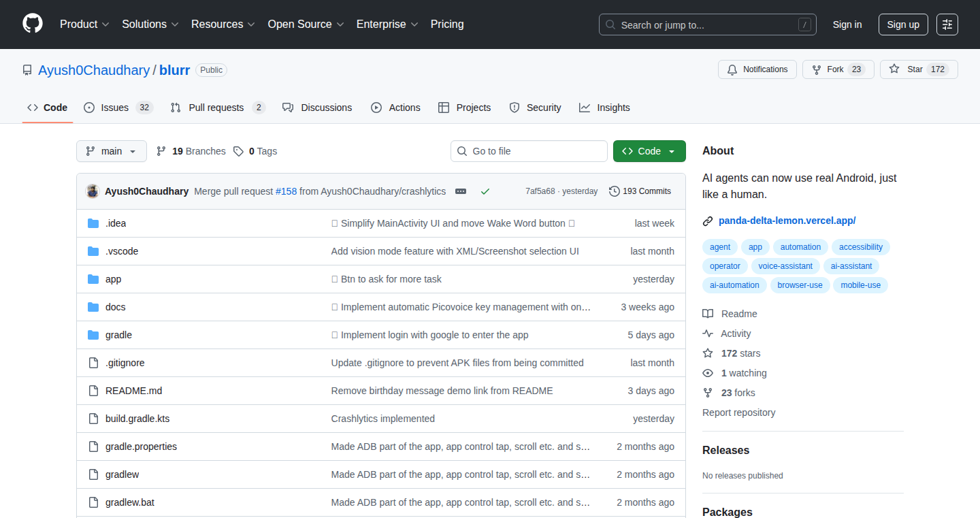
Task: Switch to the Pull requests tab
Action: pyautogui.click(x=218, y=108)
